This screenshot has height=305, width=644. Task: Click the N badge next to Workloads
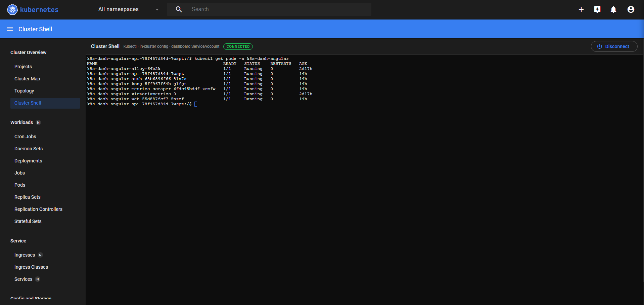(38, 122)
